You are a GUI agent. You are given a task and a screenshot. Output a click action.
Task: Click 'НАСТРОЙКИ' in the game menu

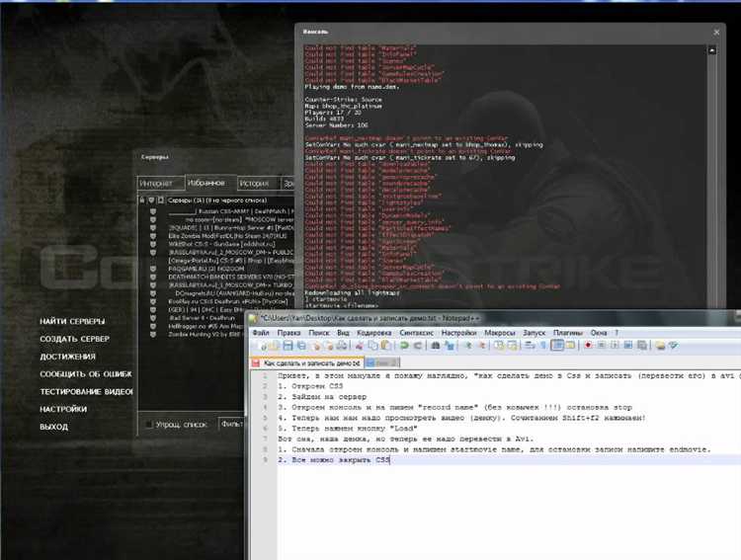click(63, 409)
